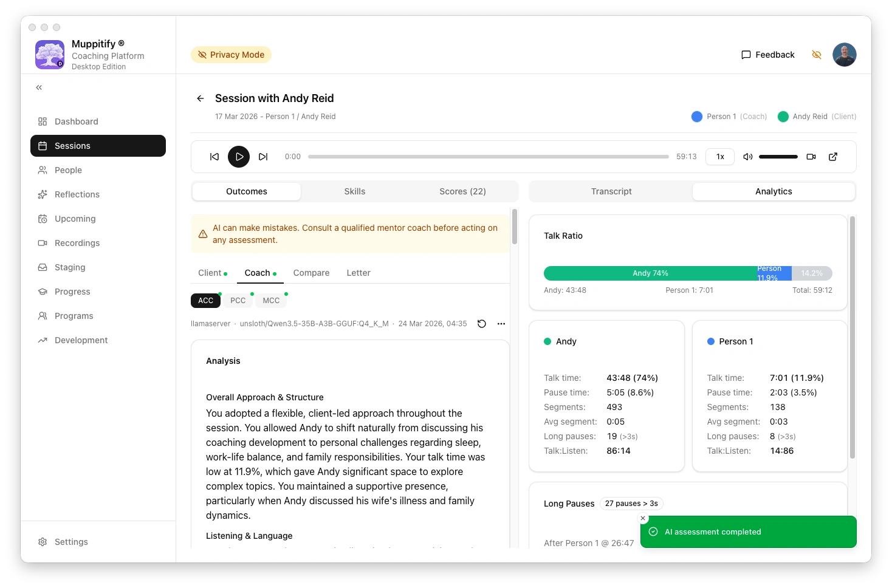Toggle the crossed-eye visibility icon near Feedback
This screenshot has width=892, height=588.
pyautogui.click(x=817, y=55)
